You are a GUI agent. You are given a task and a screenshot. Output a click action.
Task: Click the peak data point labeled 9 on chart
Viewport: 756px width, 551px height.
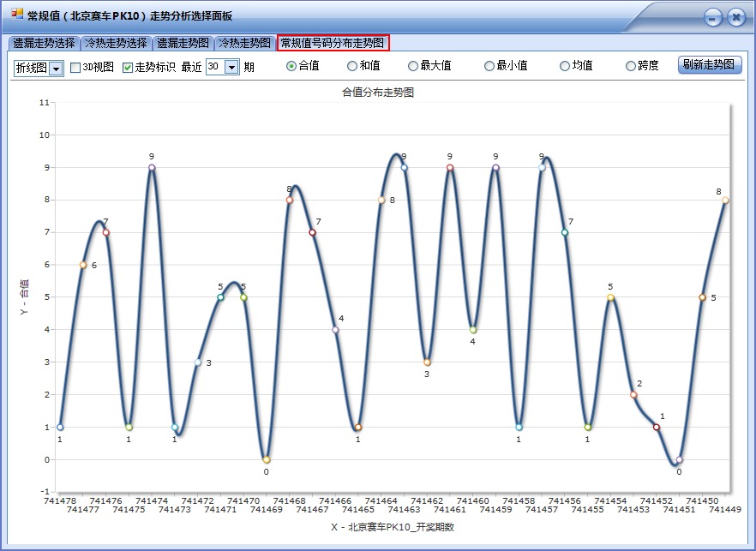pyautogui.click(x=150, y=168)
